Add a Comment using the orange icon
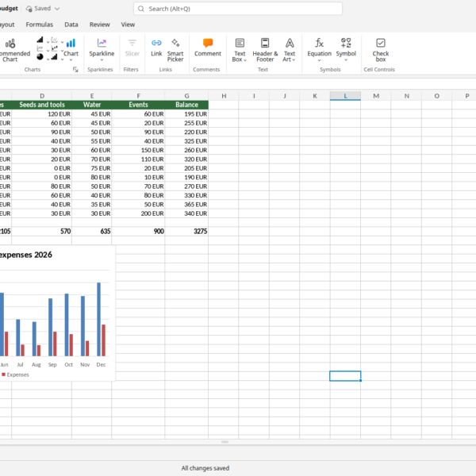The height and width of the screenshot is (476, 476). 208,43
